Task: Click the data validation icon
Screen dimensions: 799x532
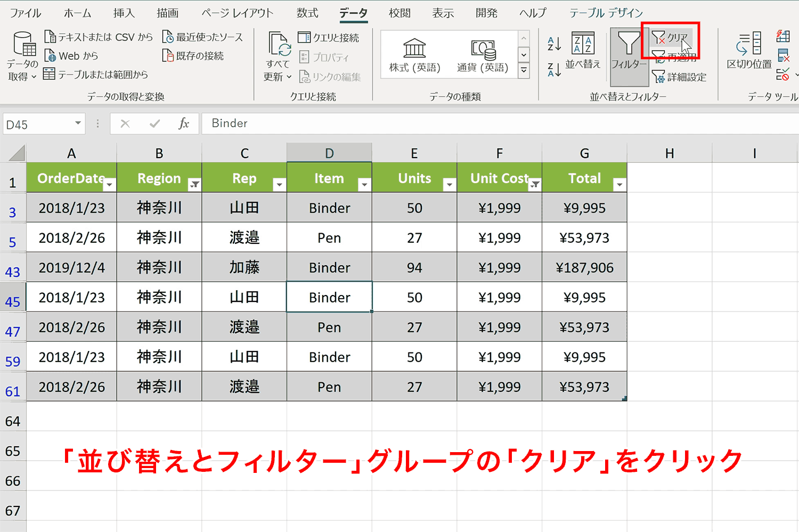Action: coord(783,75)
